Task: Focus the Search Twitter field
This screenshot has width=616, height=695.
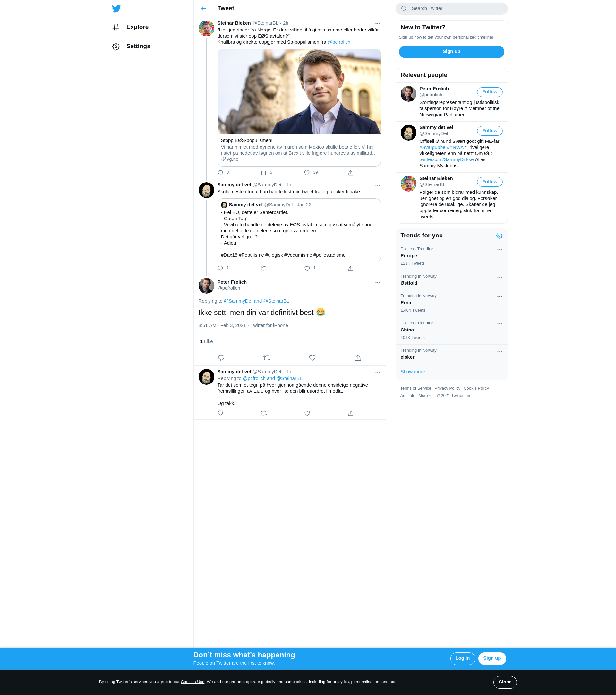Action: tap(451, 8)
